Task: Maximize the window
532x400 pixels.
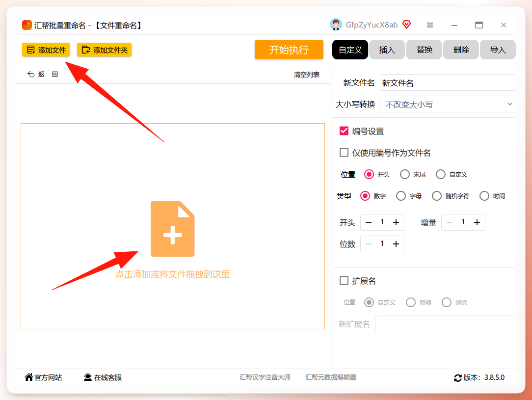Action: coord(479,25)
